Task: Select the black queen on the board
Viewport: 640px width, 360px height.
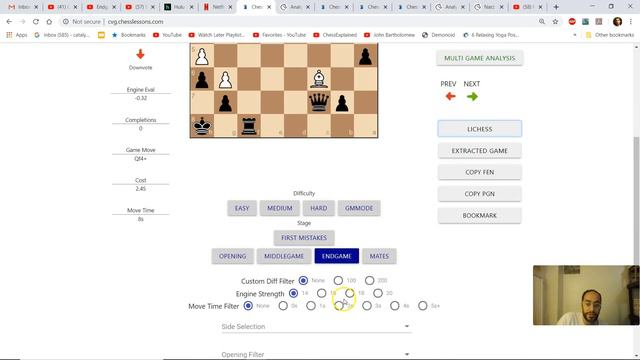Action: click(x=319, y=102)
